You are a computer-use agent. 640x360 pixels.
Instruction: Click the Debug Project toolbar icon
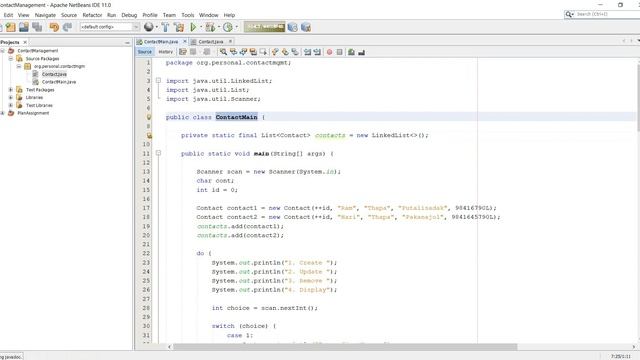tap(210, 27)
